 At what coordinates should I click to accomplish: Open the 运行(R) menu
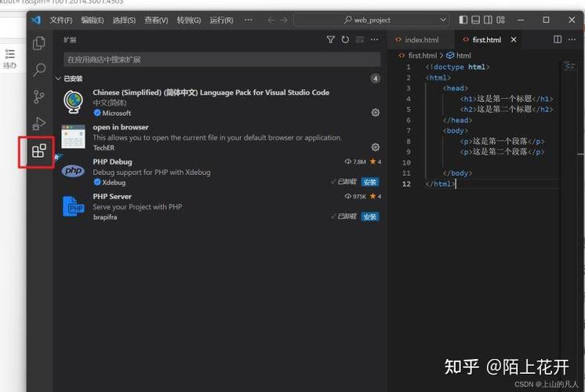pos(221,20)
